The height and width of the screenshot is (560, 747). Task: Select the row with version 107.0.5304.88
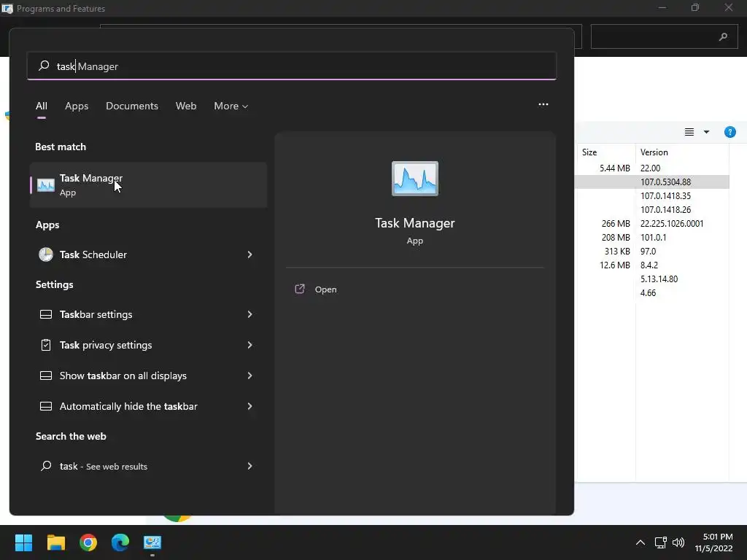pyautogui.click(x=651, y=182)
